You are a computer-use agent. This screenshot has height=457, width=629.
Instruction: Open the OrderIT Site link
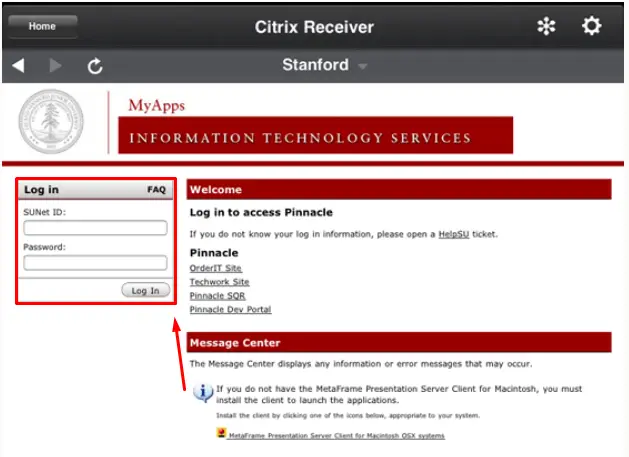(x=216, y=268)
